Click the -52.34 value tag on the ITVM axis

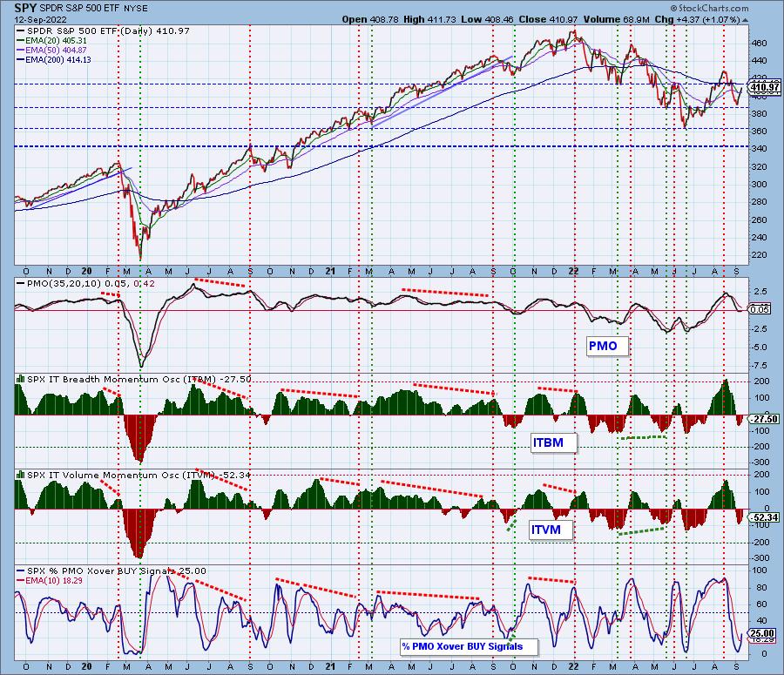[x=765, y=517]
